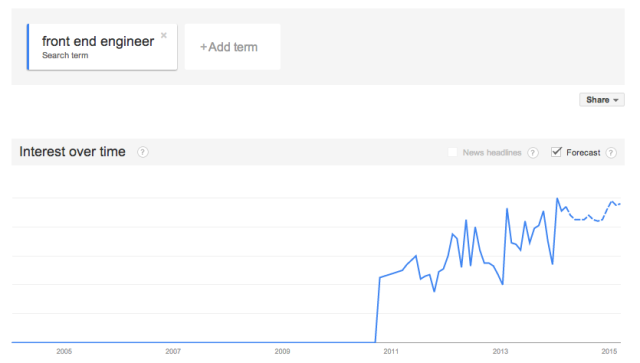Screen dimensions: 640x363
Task: Click the 2015 label on time axis
Action: click(609, 351)
